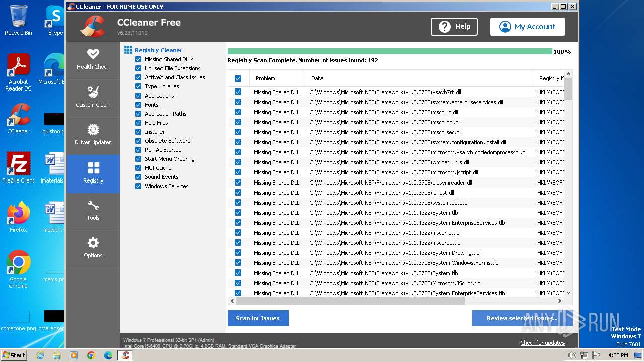The width and height of the screenshot is (644, 362).
Task: Open the Health Check section
Action: (x=93, y=60)
